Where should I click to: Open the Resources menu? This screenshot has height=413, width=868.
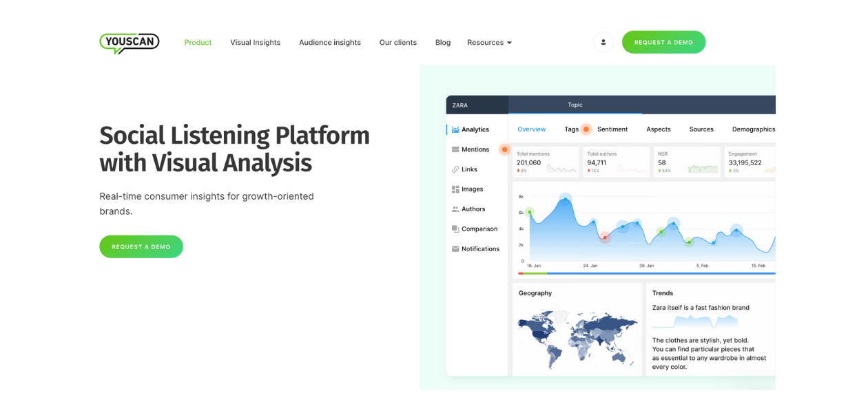pos(490,43)
